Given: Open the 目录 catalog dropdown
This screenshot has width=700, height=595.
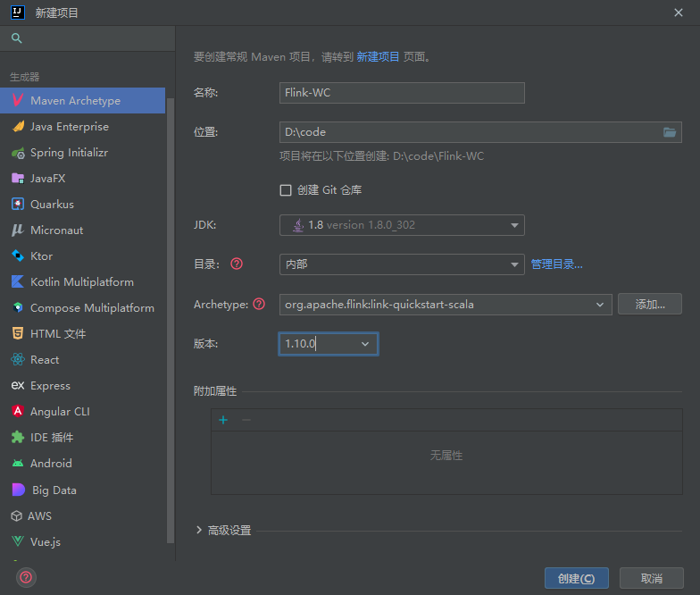Looking at the screenshot, I should (x=402, y=264).
